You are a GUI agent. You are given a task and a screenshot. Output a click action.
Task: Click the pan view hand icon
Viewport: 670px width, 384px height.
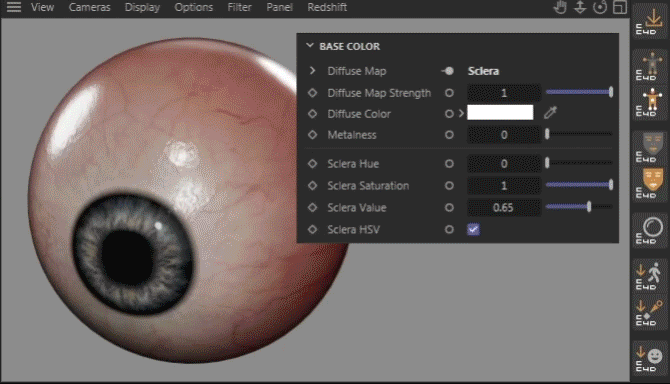point(560,7)
